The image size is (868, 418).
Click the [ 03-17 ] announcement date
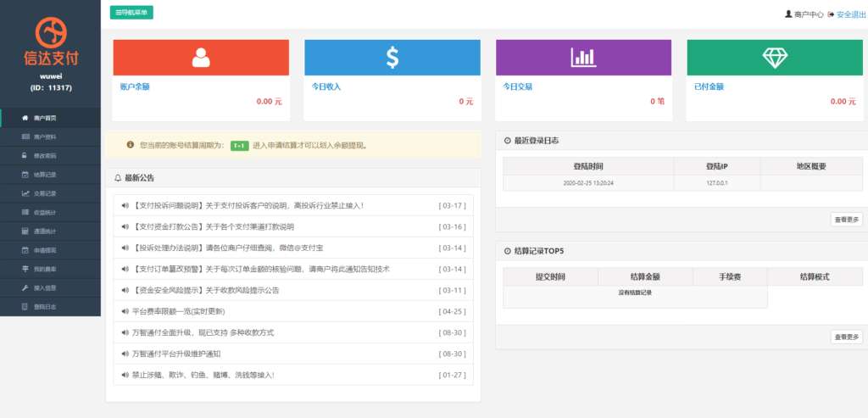[x=453, y=205]
